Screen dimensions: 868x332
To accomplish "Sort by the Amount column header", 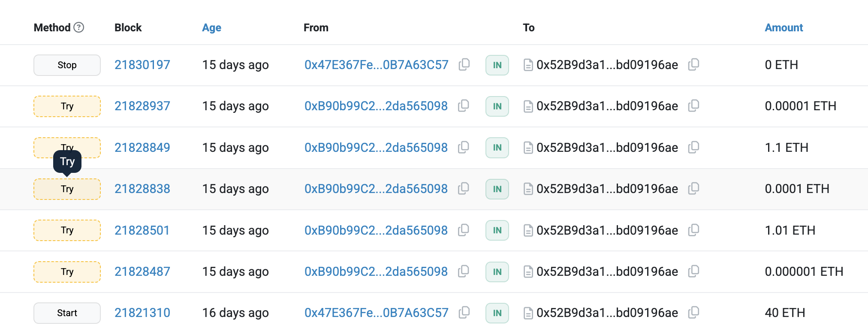I will click(784, 27).
